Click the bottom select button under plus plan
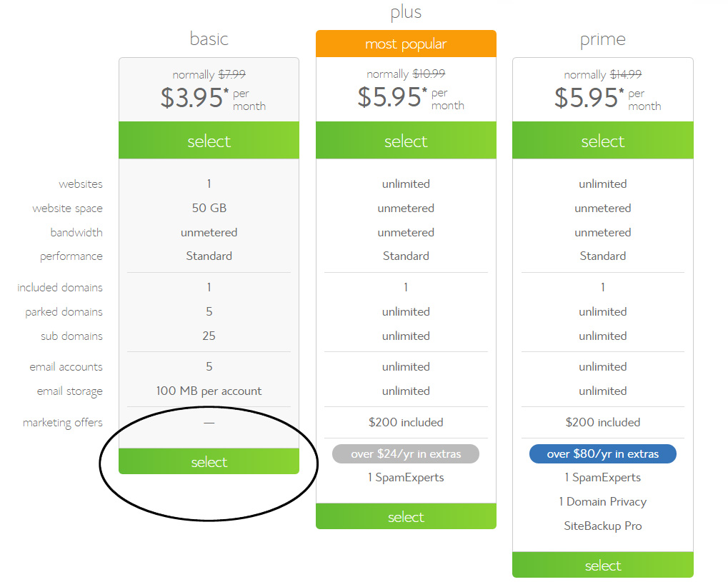Viewport: 728px width, 582px height. point(406,516)
